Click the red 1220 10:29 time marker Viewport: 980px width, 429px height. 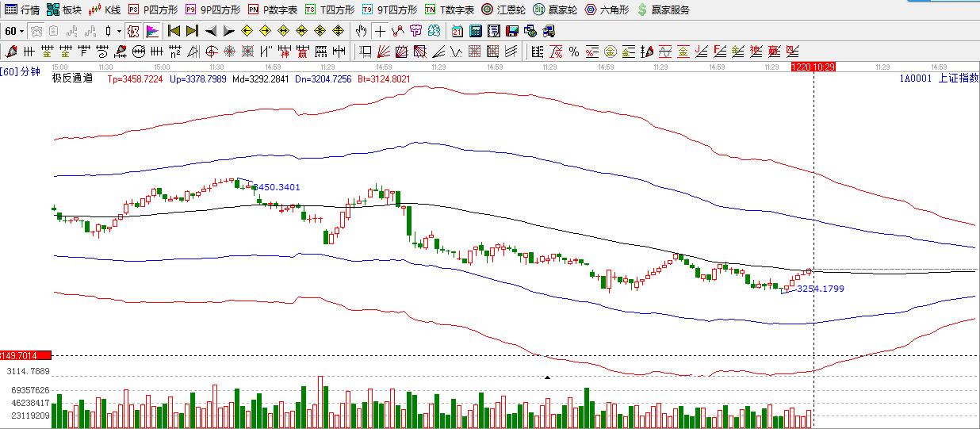click(x=813, y=67)
